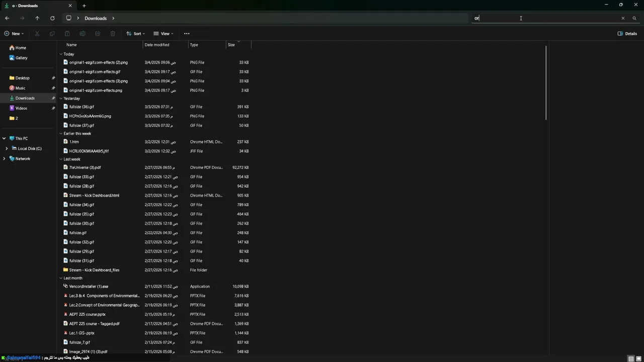644x362 pixels.
Task: Open the New dropdown menu
Action: [x=14, y=34]
